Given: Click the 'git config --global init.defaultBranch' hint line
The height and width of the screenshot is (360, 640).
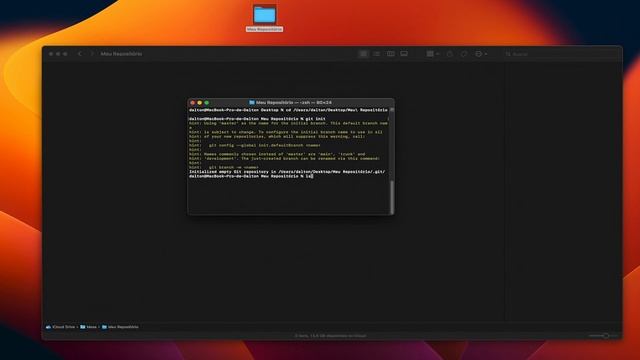Looking at the screenshot, I should [x=255, y=145].
